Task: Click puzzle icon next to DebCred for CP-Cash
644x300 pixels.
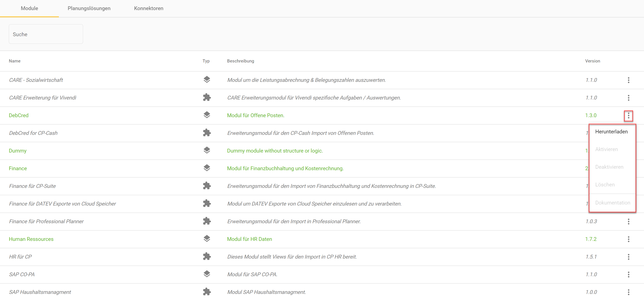Action: pos(206,133)
